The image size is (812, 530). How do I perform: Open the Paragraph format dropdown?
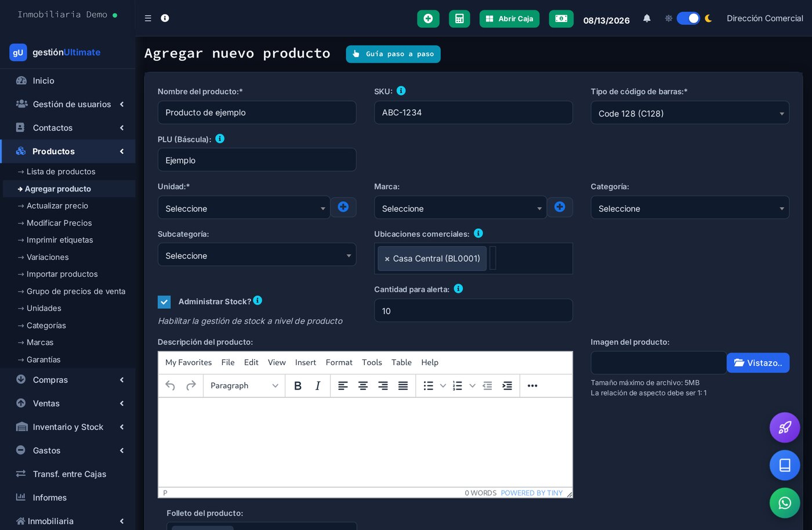click(244, 385)
